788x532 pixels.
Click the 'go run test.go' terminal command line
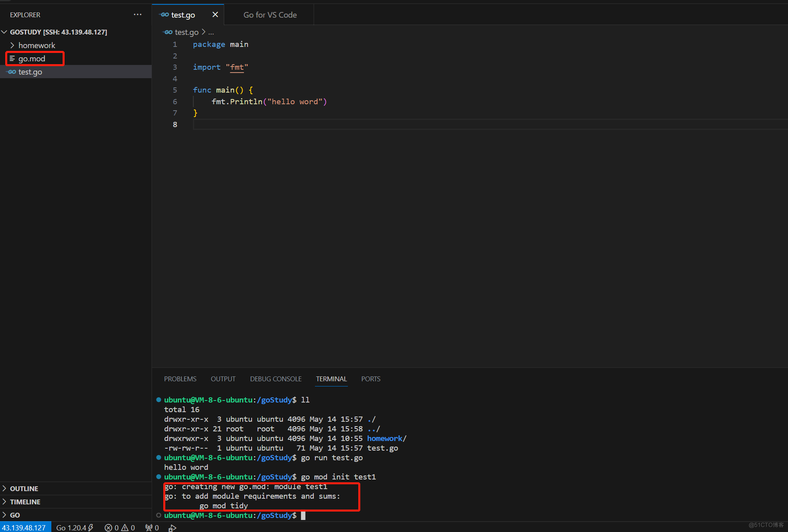coord(331,458)
